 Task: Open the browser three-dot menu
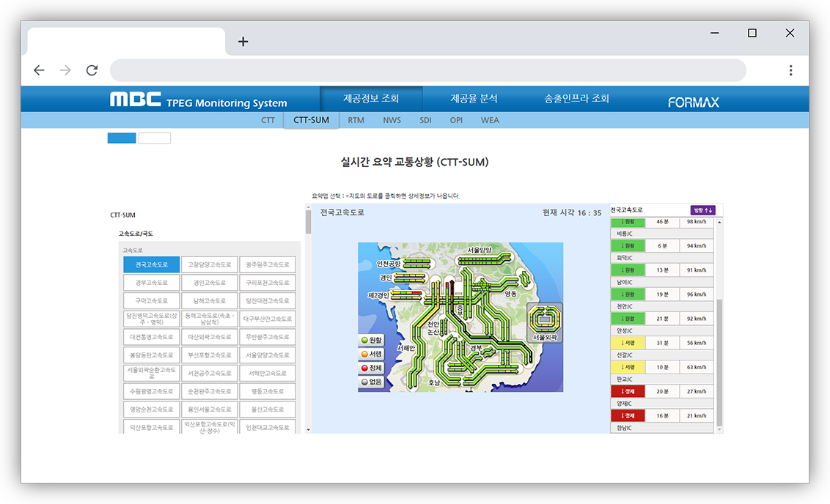tap(790, 70)
